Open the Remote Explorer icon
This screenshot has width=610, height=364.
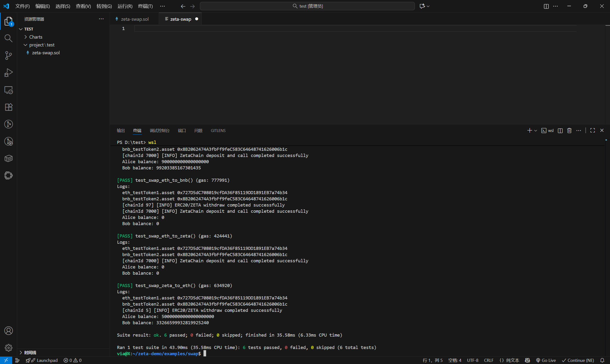coord(9,90)
